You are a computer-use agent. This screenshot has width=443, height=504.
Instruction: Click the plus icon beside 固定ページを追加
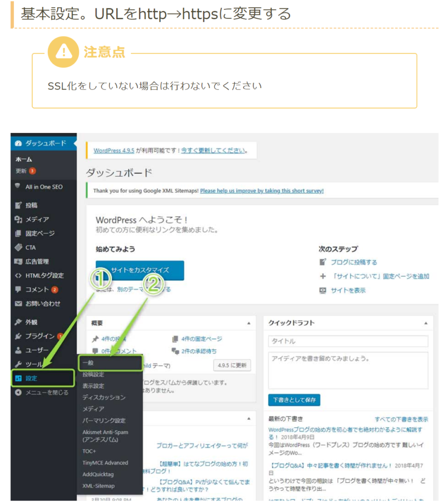click(323, 276)
